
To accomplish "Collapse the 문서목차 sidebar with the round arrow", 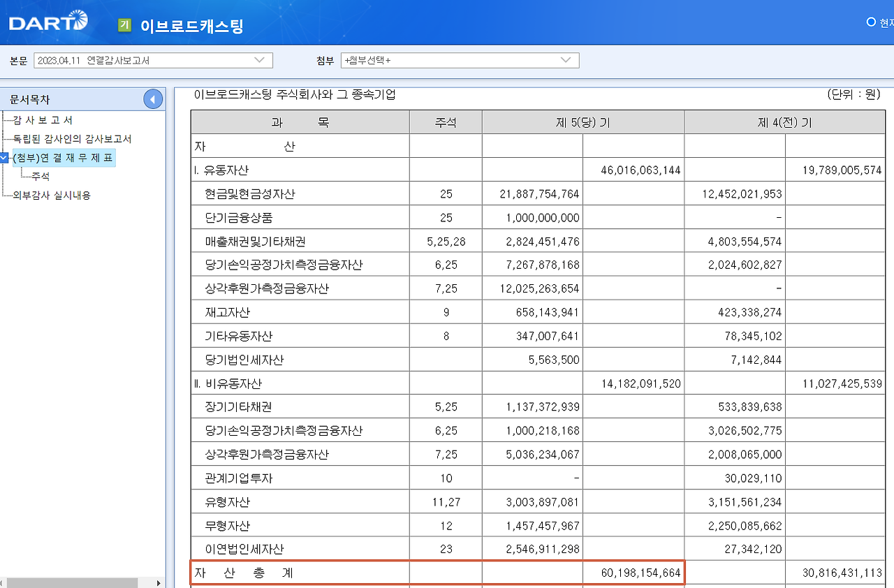I will click(153, 100).
